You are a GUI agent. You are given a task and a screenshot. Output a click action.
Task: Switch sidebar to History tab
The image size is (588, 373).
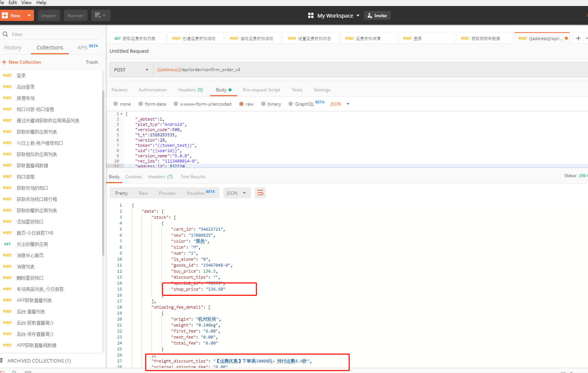click(x=13, y=48)
